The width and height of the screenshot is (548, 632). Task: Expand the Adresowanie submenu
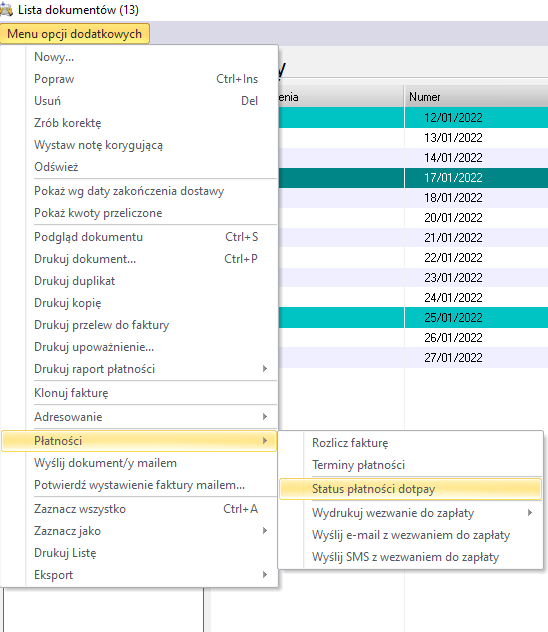(139, 417)
